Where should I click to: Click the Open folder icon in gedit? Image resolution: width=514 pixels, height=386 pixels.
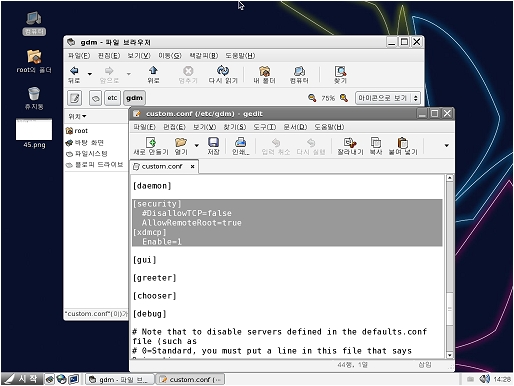pos(181,142)
